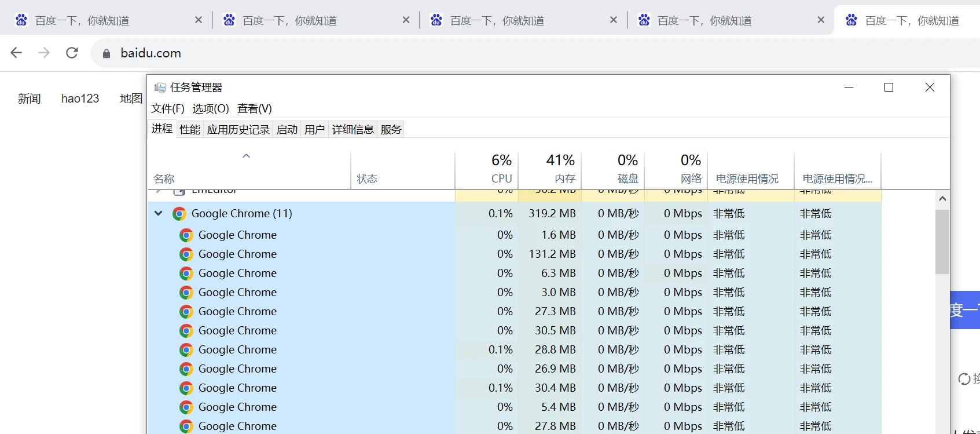980x434 pixels.
Task: Click the Chrome back navigation arrow
Action: pyautogui.click(x=16, y=53)
